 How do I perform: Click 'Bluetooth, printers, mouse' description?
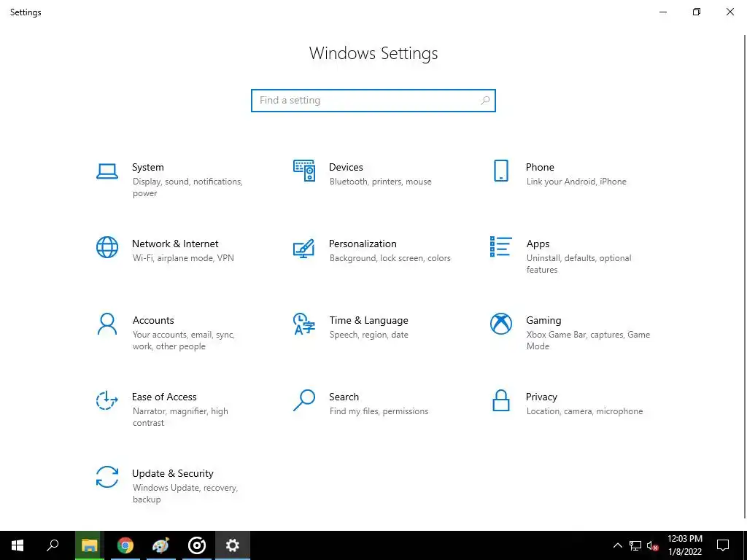(x=381, y=182)
